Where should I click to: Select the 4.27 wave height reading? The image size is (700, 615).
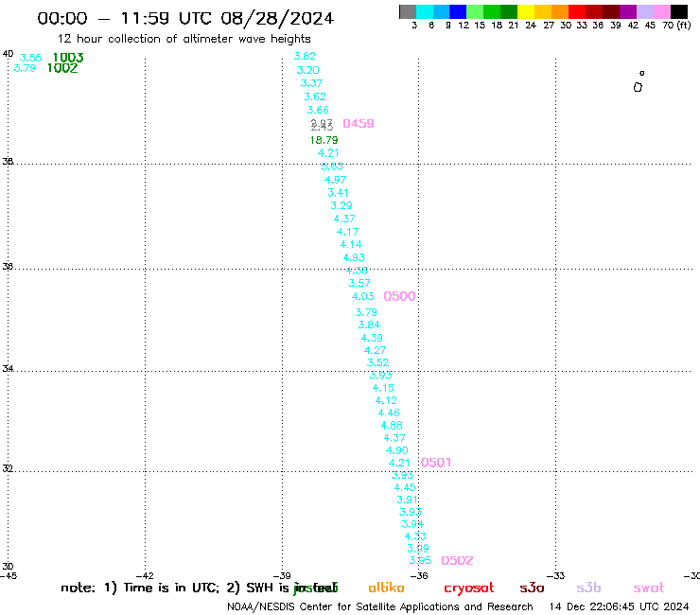(375, 351)
